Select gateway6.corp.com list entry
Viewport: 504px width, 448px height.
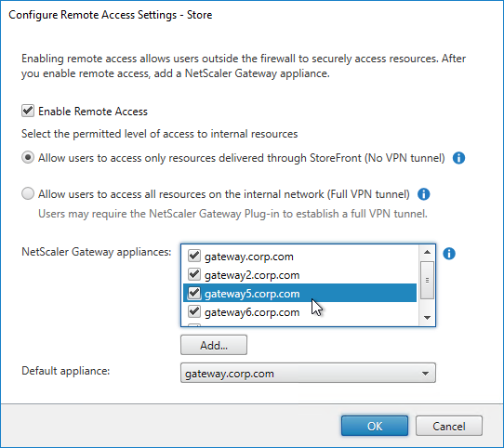[299, 311]
